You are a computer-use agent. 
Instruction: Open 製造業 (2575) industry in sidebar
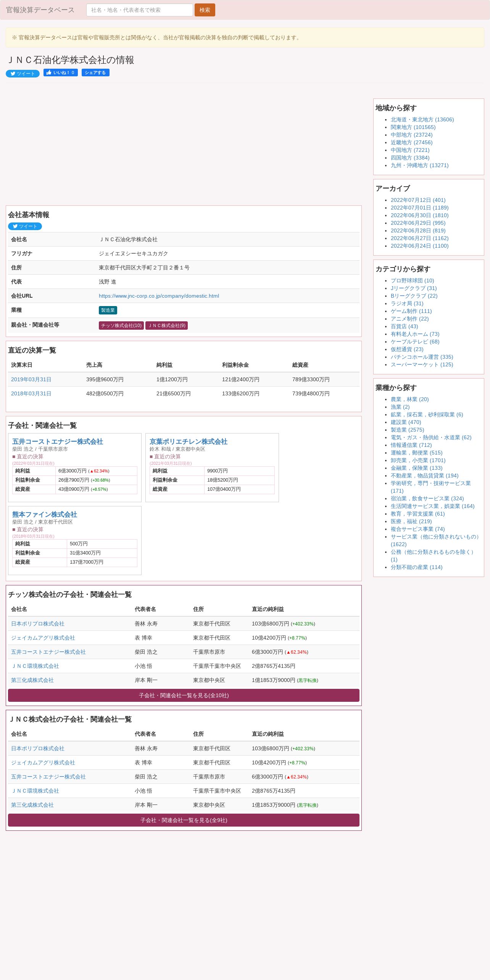[x=407, y=430]
